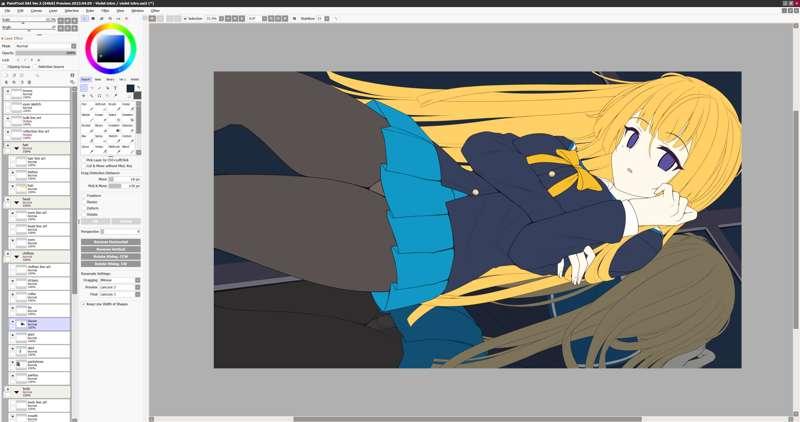Collapse the hair layer folder
The image size is (800, 422).
pyautogui.click(x=16, y=148)
